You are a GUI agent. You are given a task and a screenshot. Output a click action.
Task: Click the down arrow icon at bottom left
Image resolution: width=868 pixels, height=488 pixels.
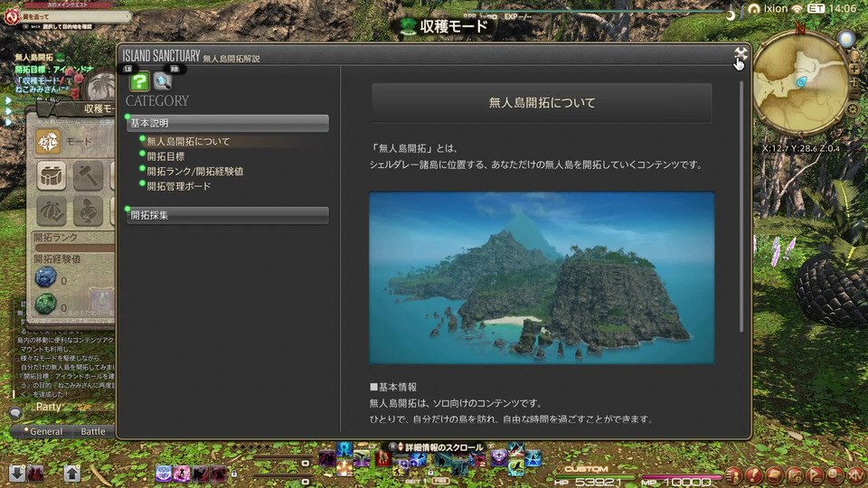click(x=16, y=474)
